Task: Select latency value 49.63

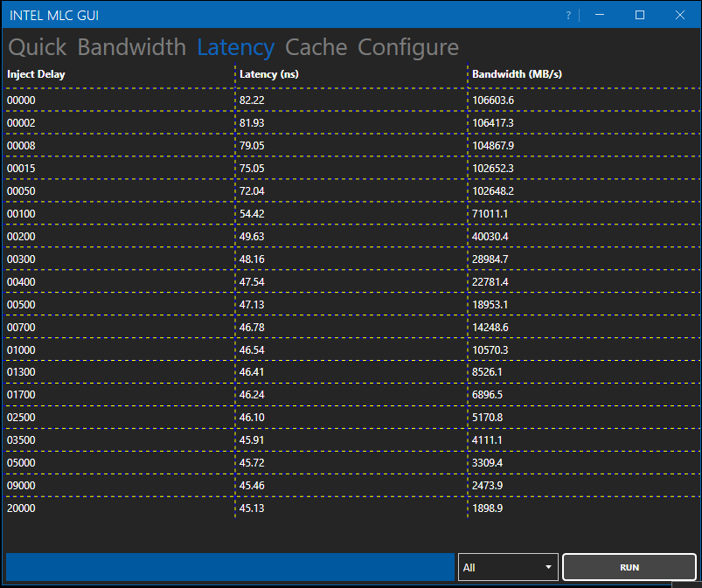Action: (252, 237)
